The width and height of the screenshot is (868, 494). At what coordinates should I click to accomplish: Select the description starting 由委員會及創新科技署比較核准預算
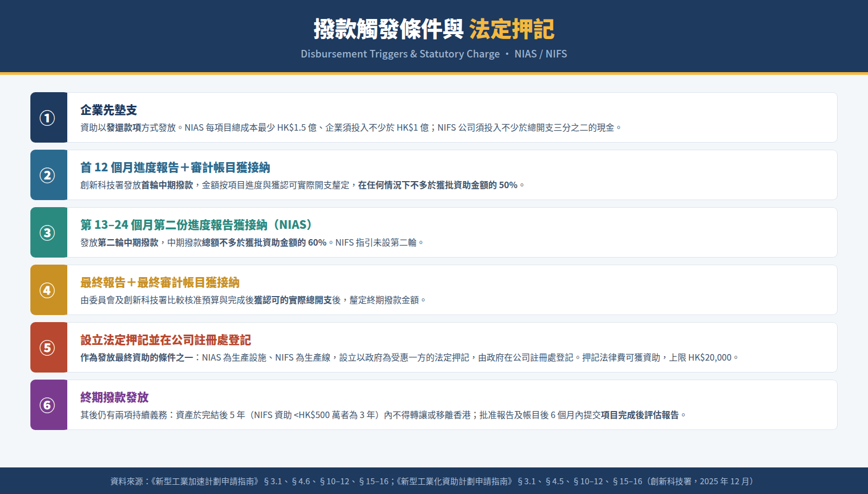click(253, 300)
